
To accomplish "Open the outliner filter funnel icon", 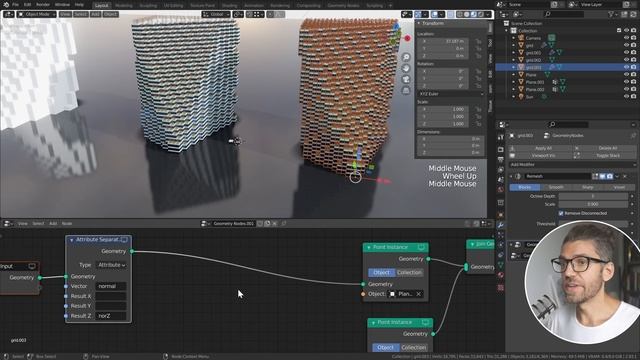I will [612, 14].
